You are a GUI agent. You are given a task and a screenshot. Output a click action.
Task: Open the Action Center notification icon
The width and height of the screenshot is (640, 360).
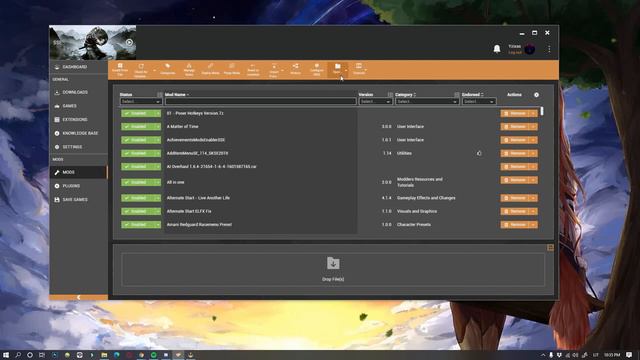pyautogui.click(x=629, y=355)
